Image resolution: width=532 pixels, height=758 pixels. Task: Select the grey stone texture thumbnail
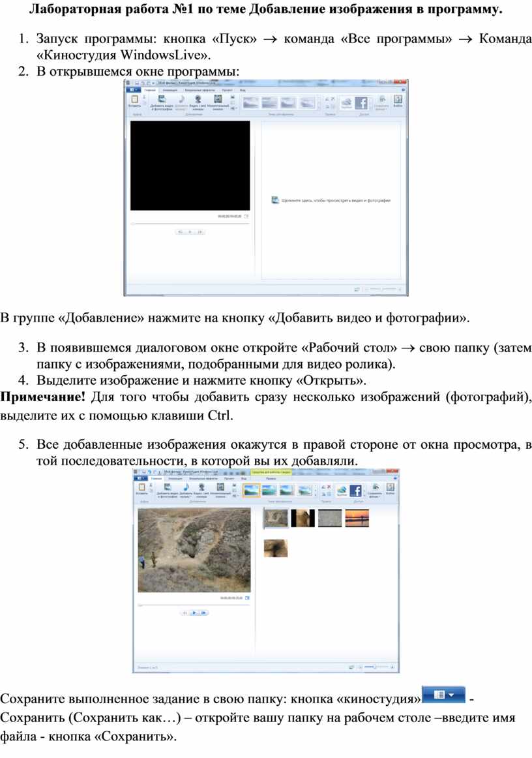[x=330, y=518]
